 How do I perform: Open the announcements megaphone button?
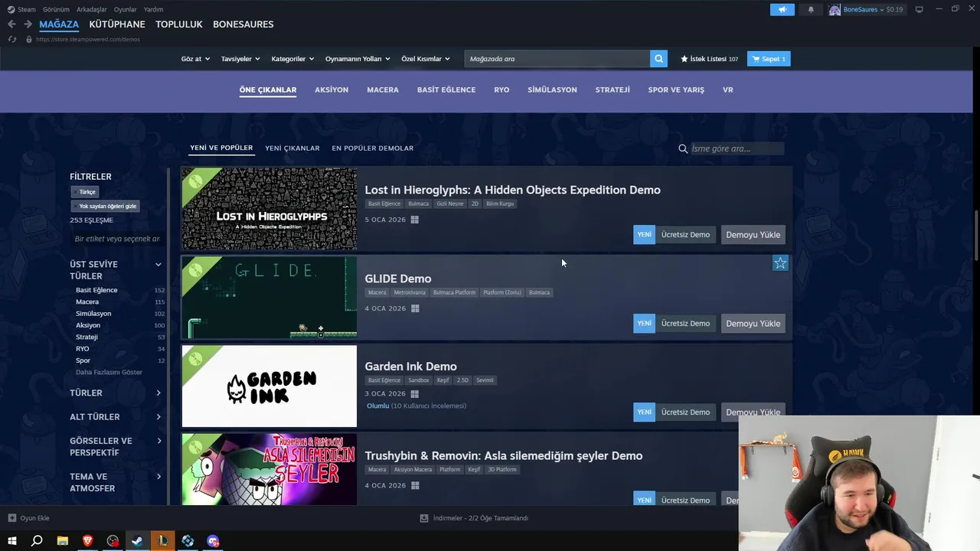(x=782, y=10)
